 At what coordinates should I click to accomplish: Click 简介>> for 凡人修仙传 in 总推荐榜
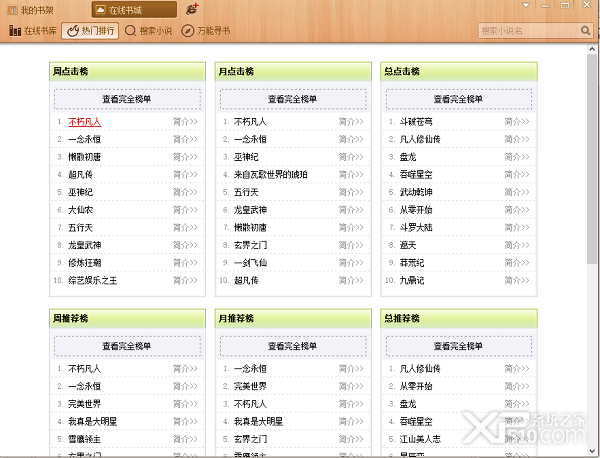[x=517, y=369]
